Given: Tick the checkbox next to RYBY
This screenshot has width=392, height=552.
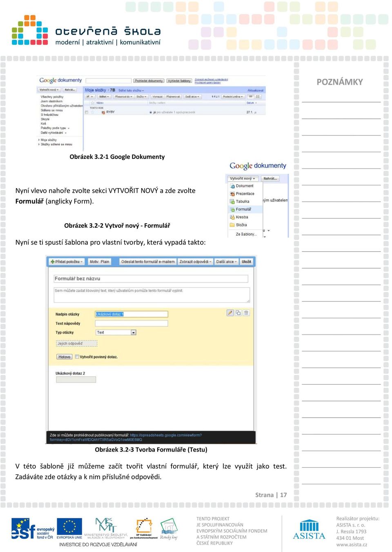Looking at the screenshot, I should [86, 112].
